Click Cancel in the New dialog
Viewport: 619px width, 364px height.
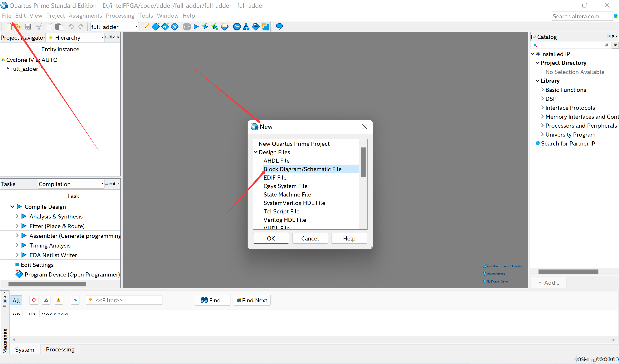coord(310,238)
